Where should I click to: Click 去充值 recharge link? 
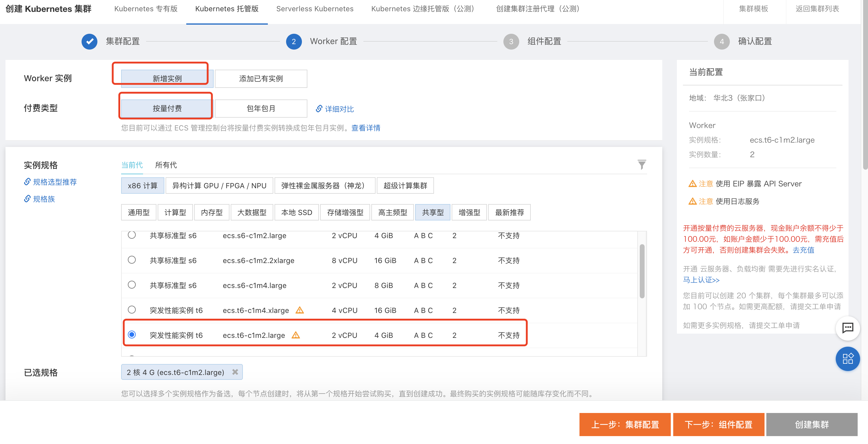803,250
